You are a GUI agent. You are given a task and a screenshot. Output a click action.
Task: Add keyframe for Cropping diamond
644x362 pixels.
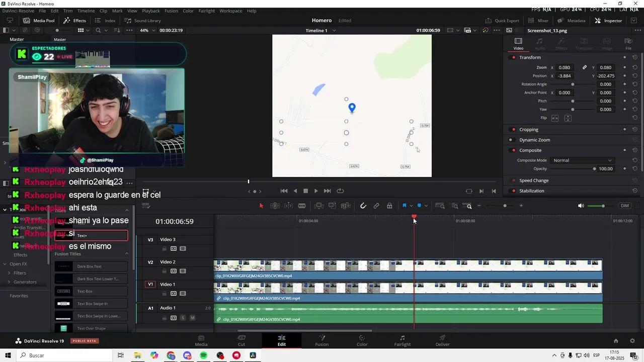coord(624,130)
